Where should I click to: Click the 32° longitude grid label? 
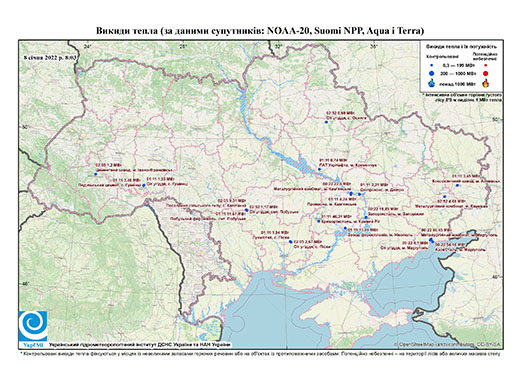pos(278,47)
